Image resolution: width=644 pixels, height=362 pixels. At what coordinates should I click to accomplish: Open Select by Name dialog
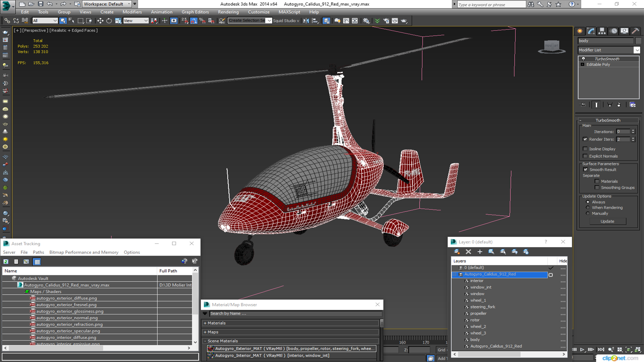point(71,21)
